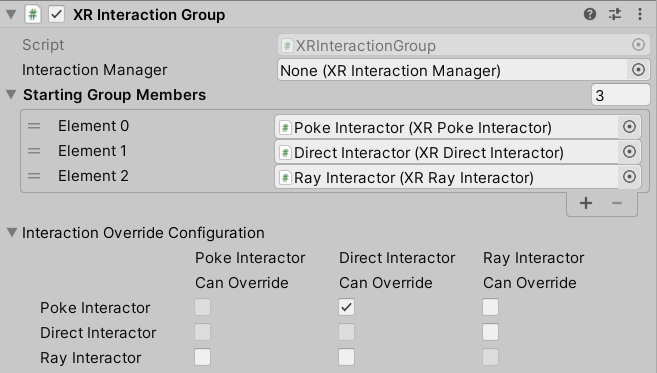Open the component help reference icon
This screenshot has width=657, height=373.
pos(590,15)
